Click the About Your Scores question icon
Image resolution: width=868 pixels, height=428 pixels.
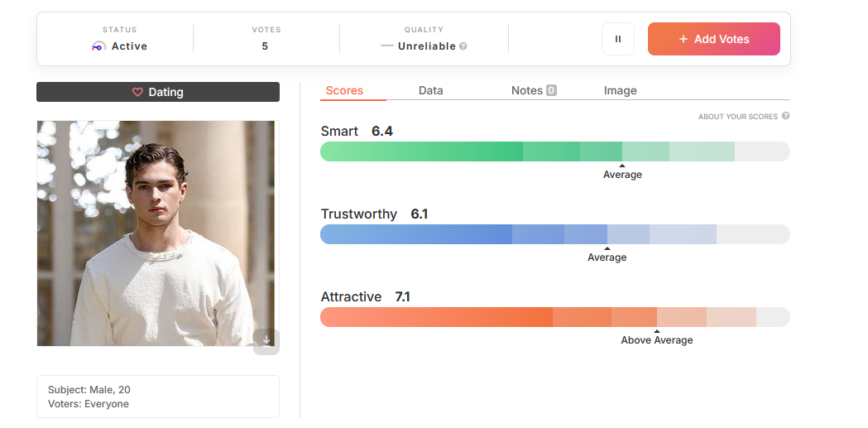[x=785, y=116]
